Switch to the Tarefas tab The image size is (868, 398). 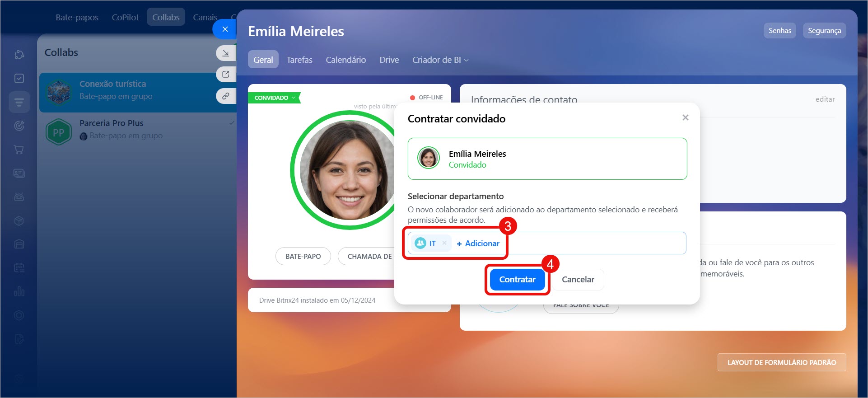[299, 60]
